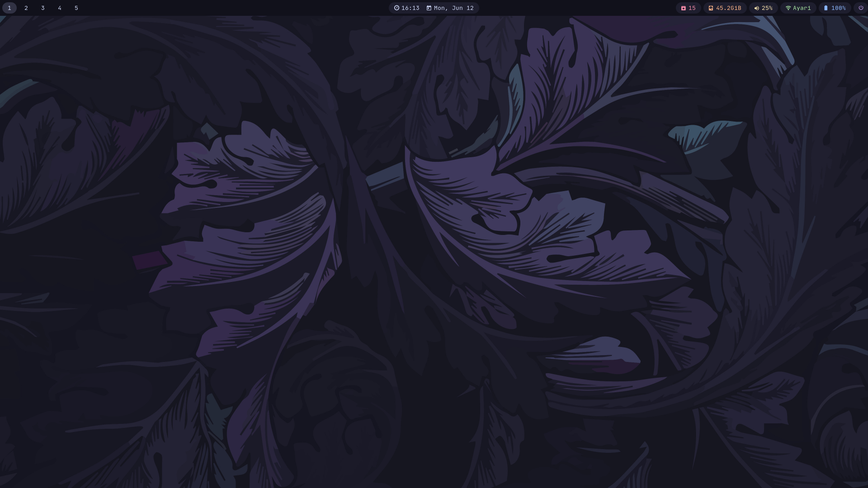Viewport: 868px width, 488px height.
Task: Switch to workspace 5
Action: click(76, 8)
